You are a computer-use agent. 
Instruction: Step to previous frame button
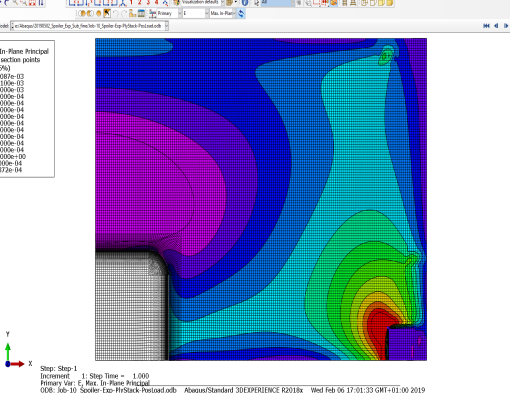[x=496, y=26]
